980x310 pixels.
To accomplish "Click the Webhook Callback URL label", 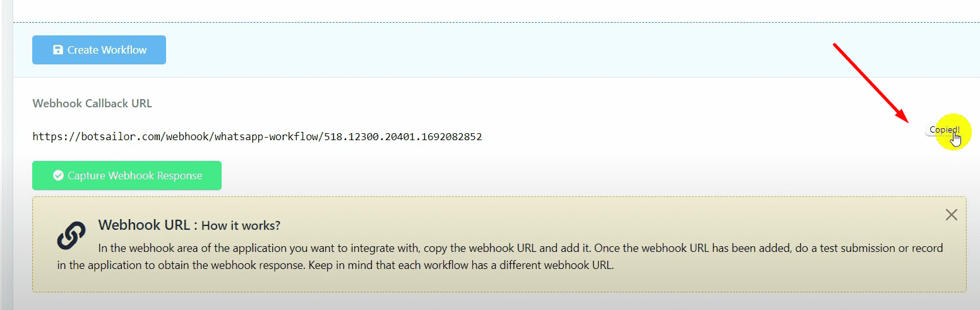I will pos(92,104).
